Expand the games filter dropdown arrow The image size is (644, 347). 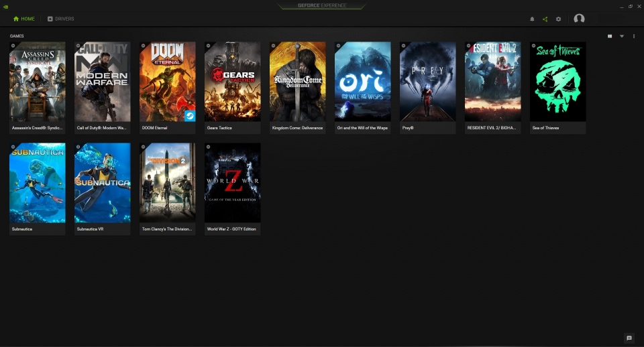tap(622, 36)
